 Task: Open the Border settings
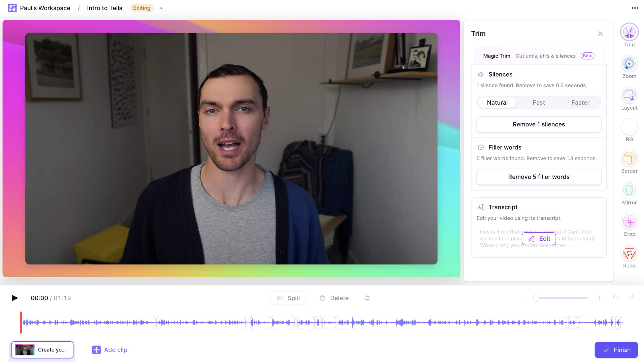(629, 160)
